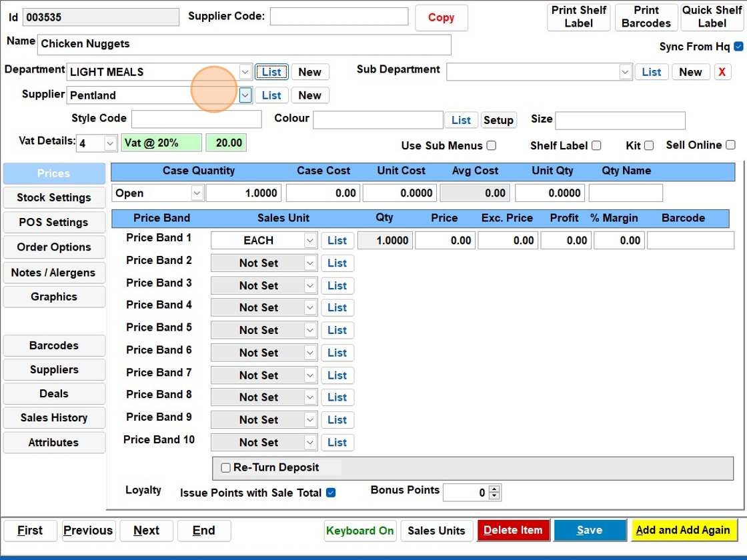Open Price Band 7 sales unit dropdown

310,375
